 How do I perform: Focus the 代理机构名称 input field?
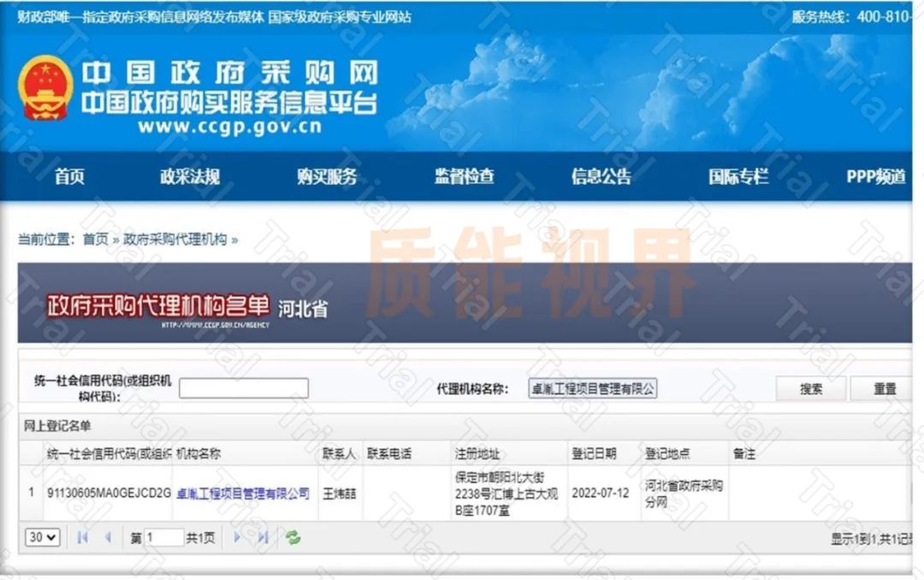593,388
